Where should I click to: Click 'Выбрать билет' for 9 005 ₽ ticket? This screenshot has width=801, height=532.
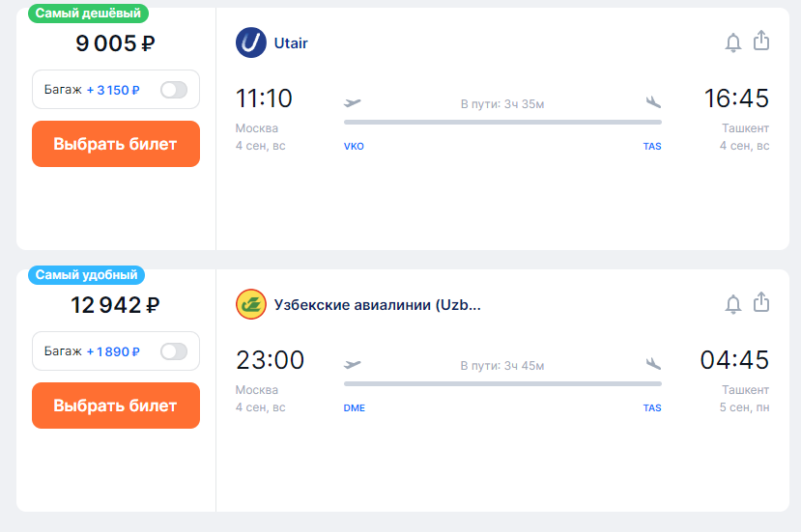coord(116,144)
